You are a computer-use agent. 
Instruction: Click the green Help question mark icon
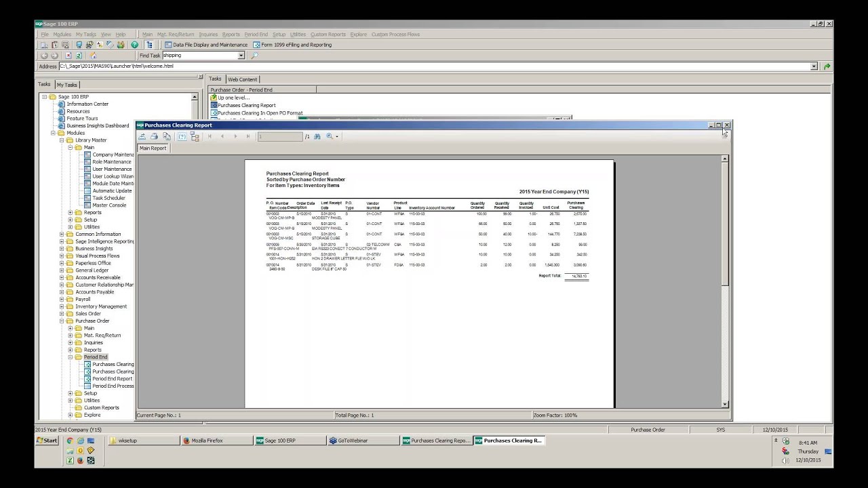[x=134, y=45]
